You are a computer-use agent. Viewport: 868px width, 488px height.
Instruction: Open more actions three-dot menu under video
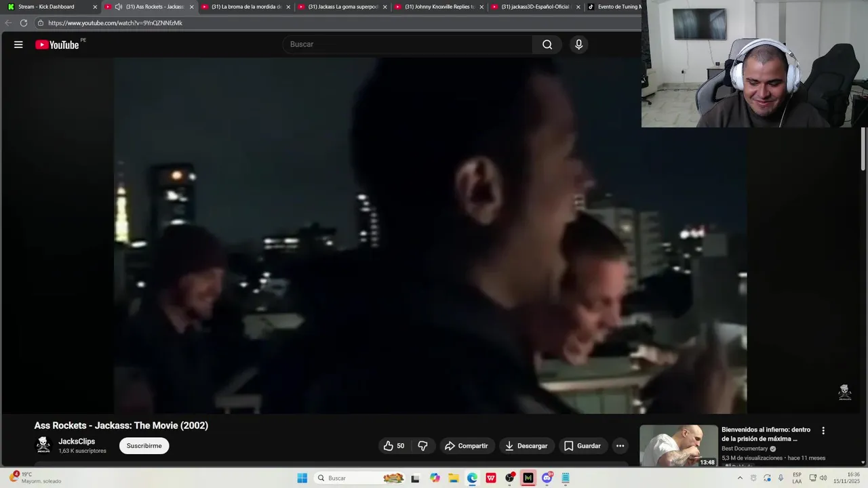pos(620,446)
